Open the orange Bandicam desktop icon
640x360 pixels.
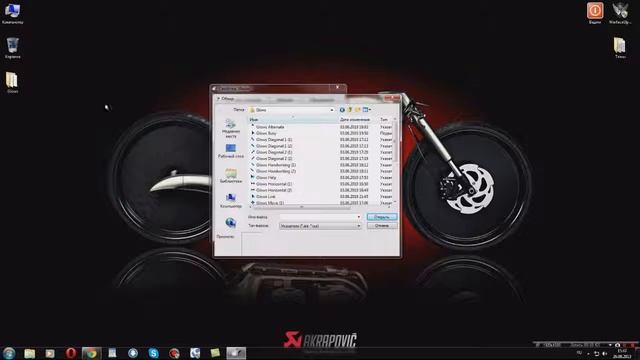click(595, 13)
